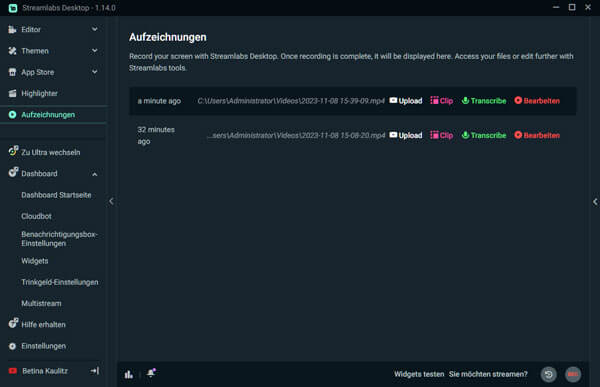Click file path ending 15-39-09.mp4

pyautogui.click(x=291, y=101)
